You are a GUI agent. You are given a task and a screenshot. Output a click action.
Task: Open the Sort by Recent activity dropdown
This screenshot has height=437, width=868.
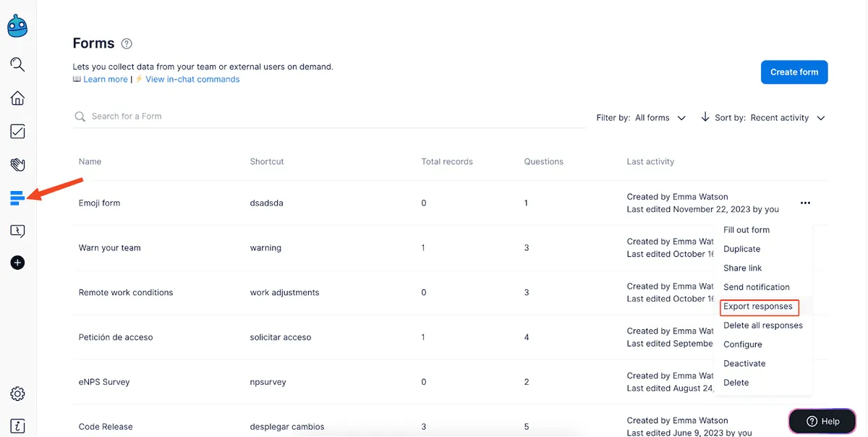tap(788, 117)
